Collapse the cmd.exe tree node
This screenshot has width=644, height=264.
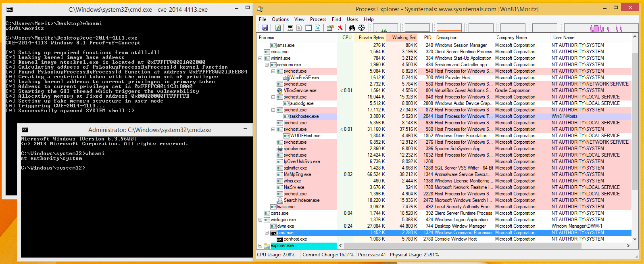(x=267, y=233)
